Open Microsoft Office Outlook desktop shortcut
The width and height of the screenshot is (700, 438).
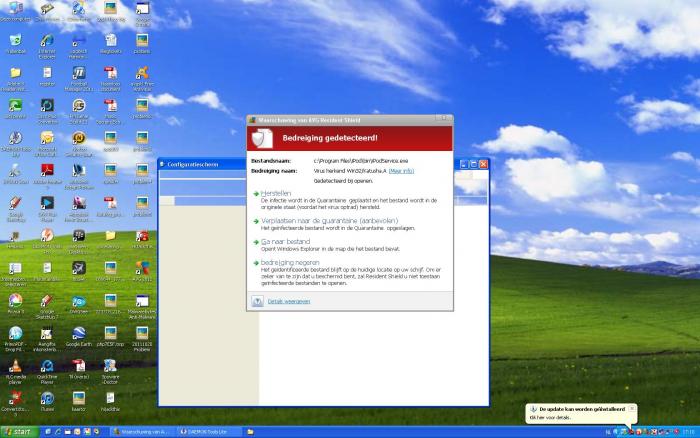[47, 143]
